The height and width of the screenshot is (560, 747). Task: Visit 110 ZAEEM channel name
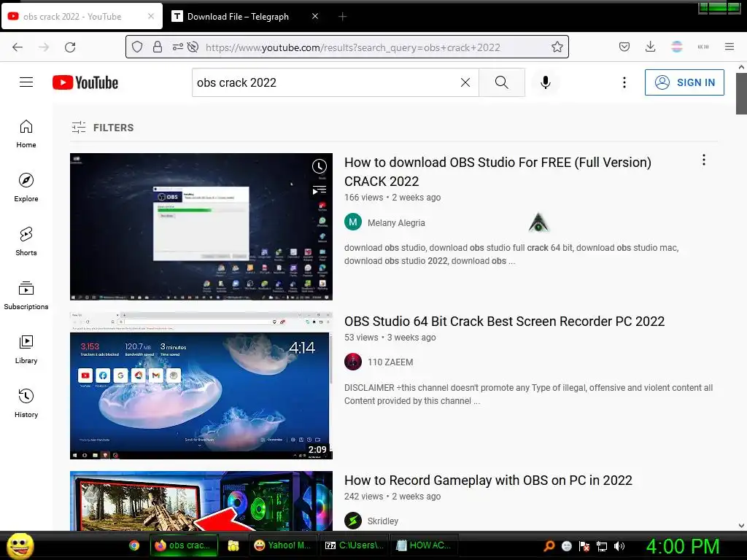point(390,362)
